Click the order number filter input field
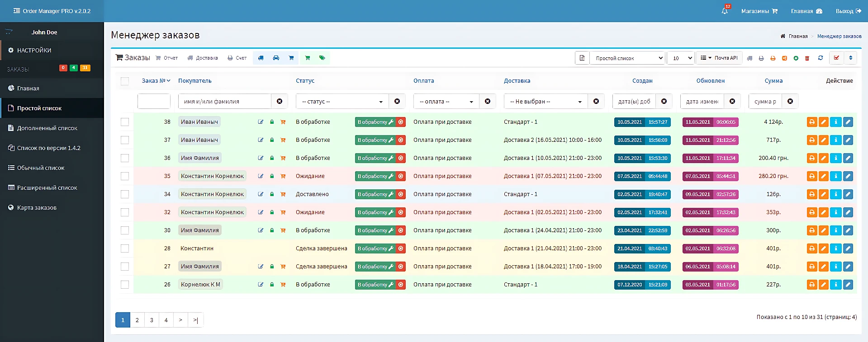 click(154, 101)
